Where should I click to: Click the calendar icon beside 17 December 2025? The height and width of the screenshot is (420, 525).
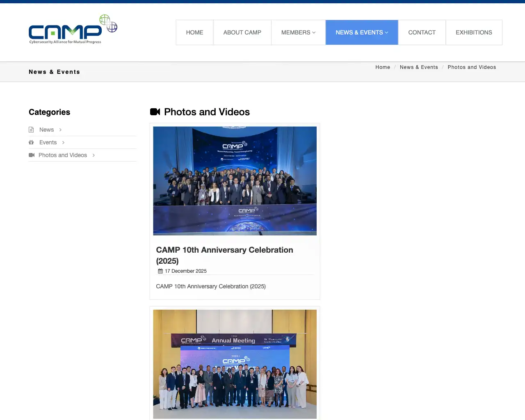click(x=160, y=271)
